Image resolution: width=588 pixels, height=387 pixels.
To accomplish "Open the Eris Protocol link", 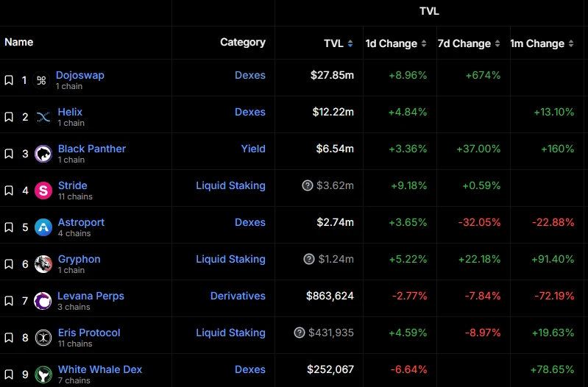I will click(x=89, y=333).
